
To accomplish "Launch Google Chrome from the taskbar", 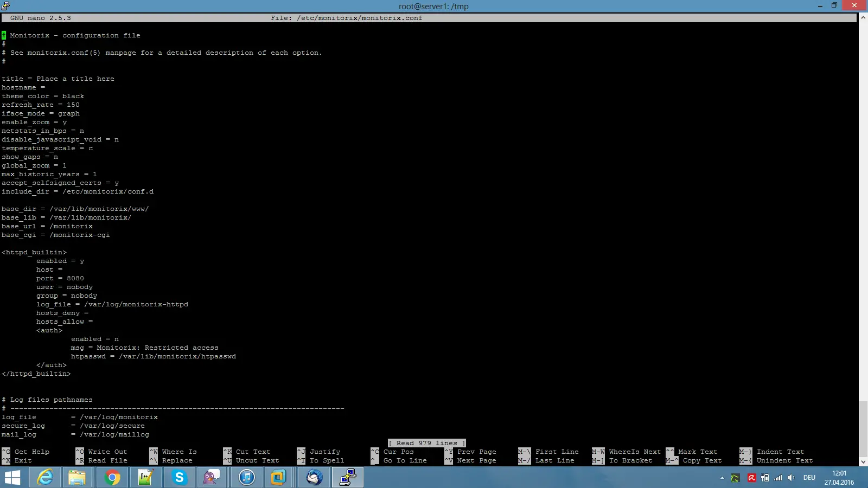I will (x=112, y=478).
